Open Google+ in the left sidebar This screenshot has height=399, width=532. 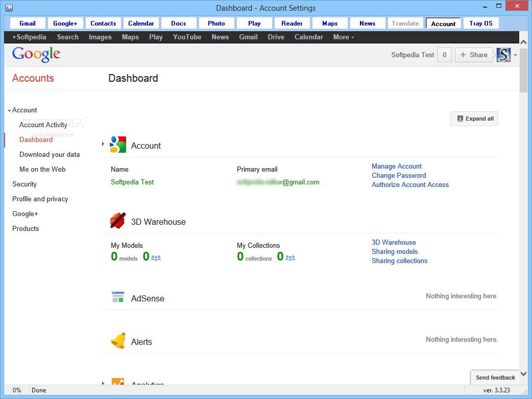point(25,214)
